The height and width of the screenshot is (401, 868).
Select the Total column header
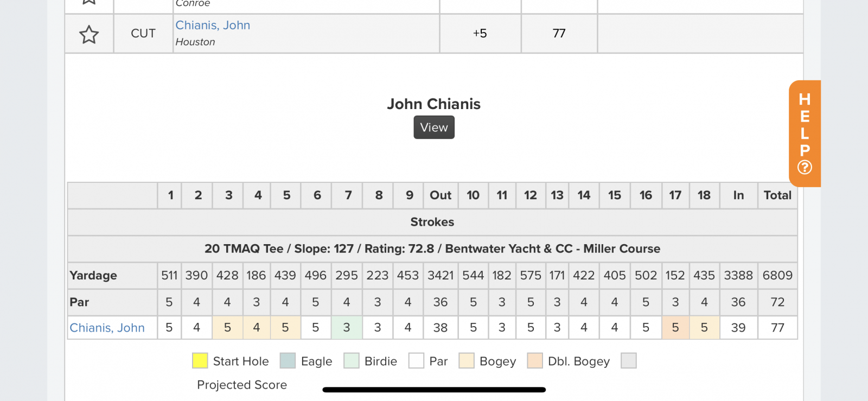point(777,195)
